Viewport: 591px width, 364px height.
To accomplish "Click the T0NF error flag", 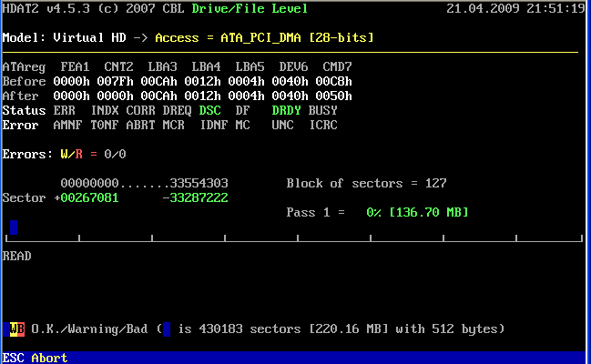I will pyautogui.click(x=105, y=125).
